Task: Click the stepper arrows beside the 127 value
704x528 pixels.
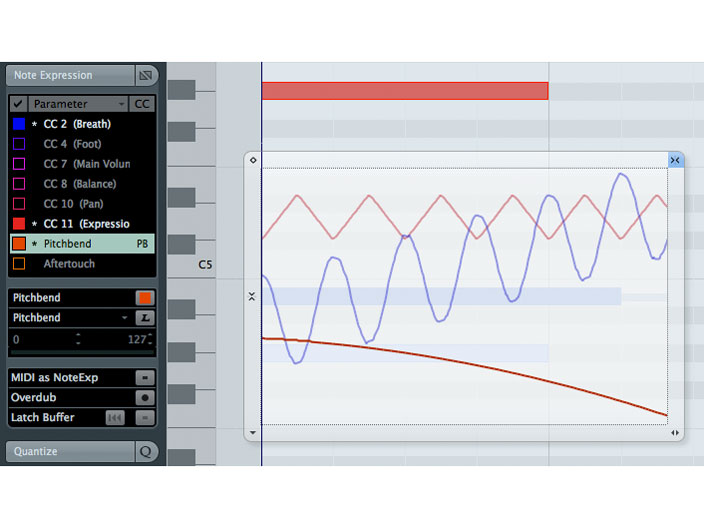Action: [150, 339]
